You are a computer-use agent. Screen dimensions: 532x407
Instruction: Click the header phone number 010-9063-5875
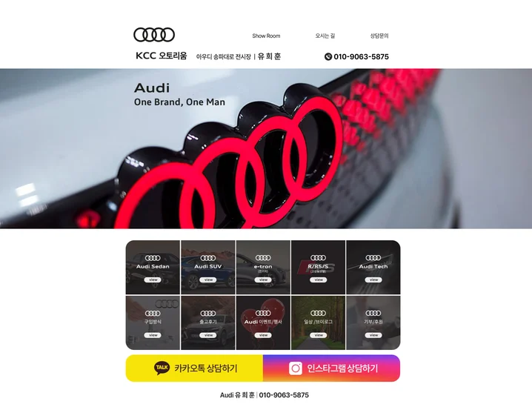[361, 56]
